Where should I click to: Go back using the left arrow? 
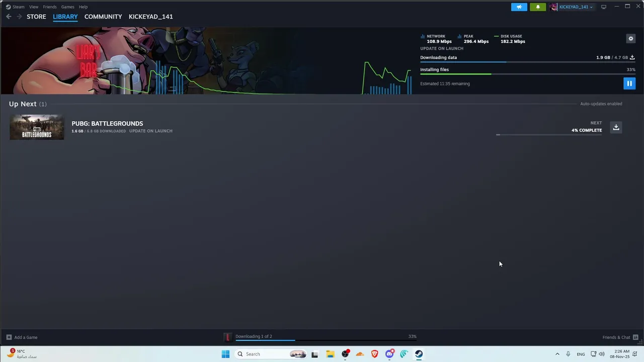click(9, 17)
